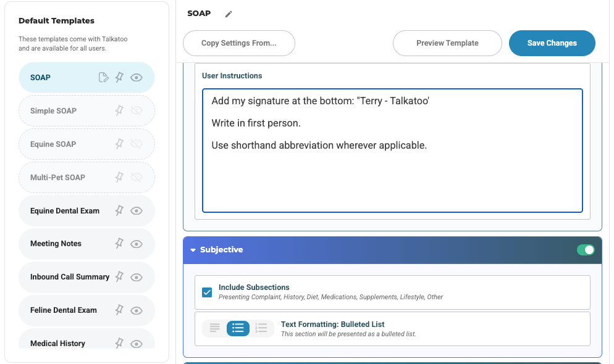Screen dimensions: 614x364
Task: Pin the Medical History template
Action: point(119,343)
